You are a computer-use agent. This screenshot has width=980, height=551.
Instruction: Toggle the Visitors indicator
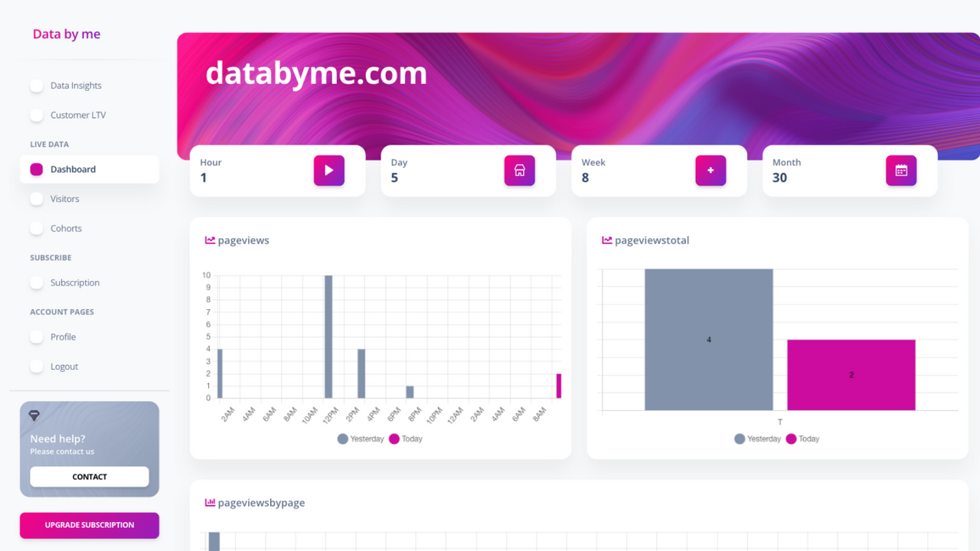[x=37, y=198]
